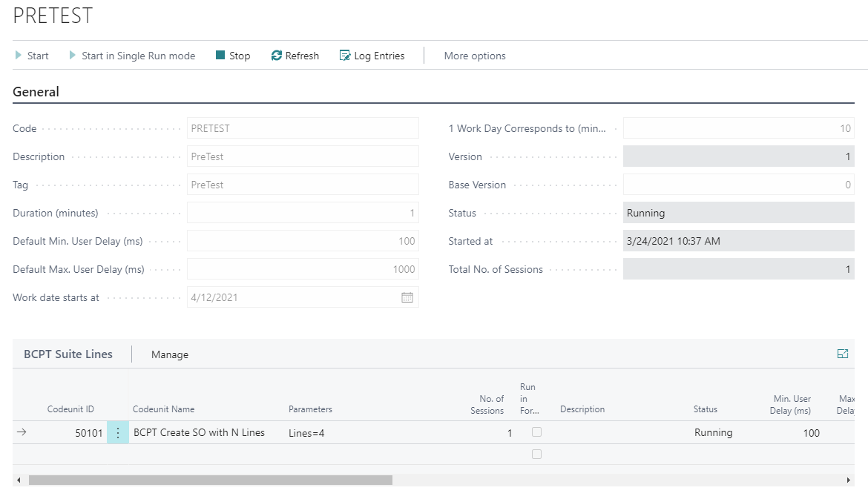Click the Stop square icon
This screenshot has height=499, width=868.
coord(220,56)
